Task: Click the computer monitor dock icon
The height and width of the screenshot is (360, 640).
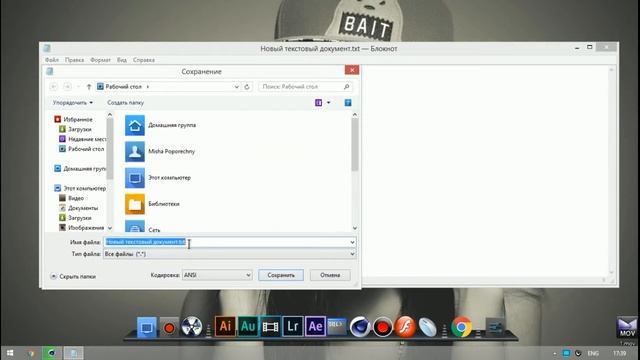Action: pyautogui.click(x=147, y=327)
